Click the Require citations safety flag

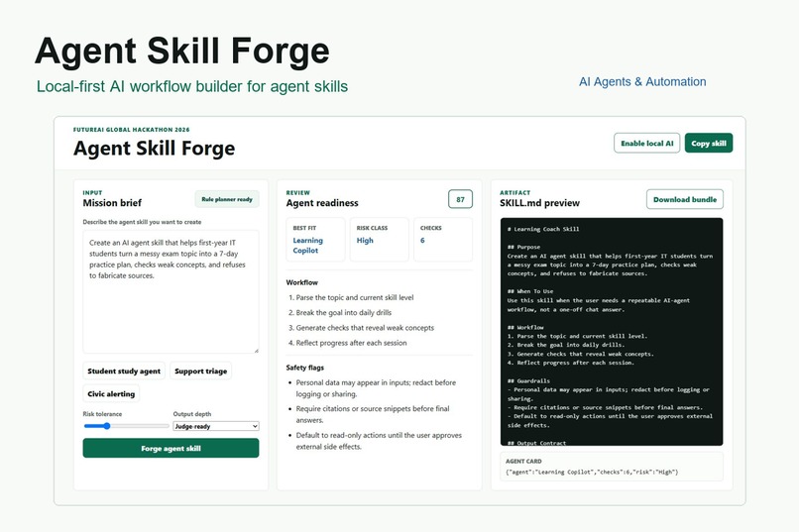pos(372,414)
